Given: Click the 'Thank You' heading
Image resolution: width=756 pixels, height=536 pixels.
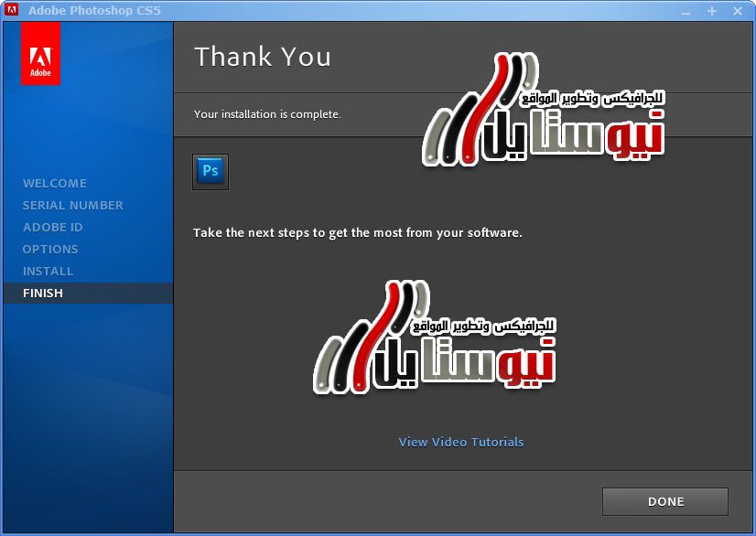Looking at the screenshot, I should (263, 57).
